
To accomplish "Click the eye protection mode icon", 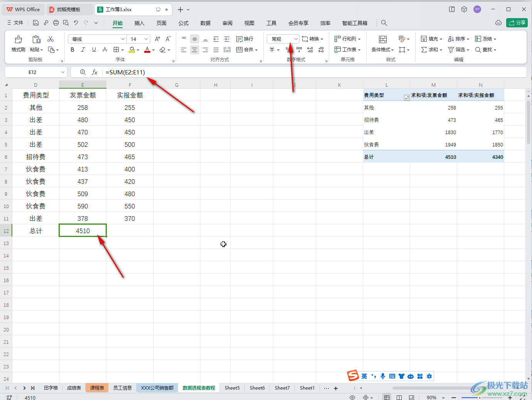I will tap(352, 397).
